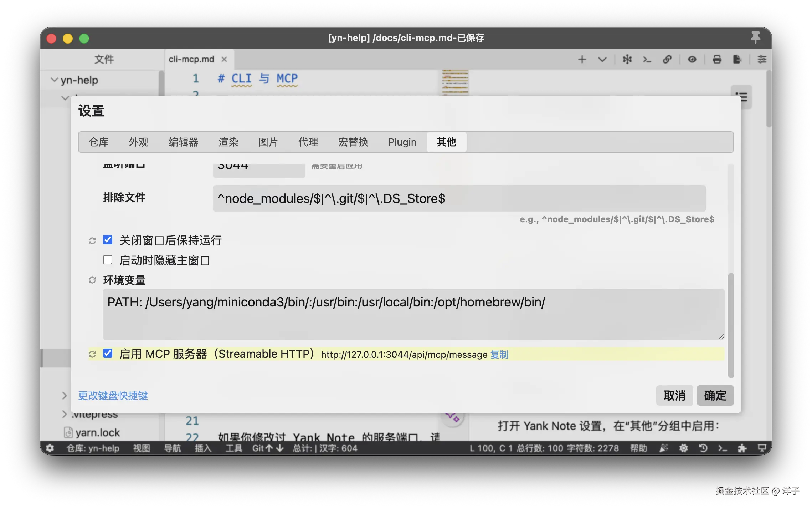Open the 工具 status bar menu
The image size is (812, 508).
(x=233, y=448)
